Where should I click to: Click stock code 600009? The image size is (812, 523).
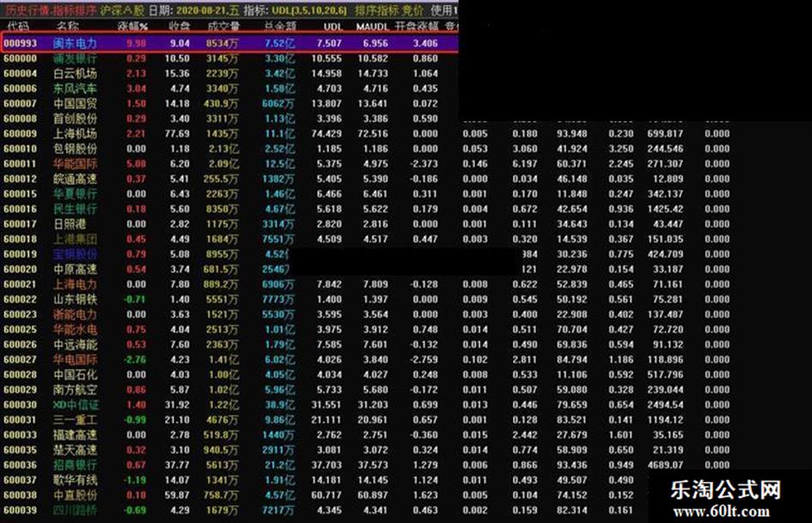tap(20, 134)
